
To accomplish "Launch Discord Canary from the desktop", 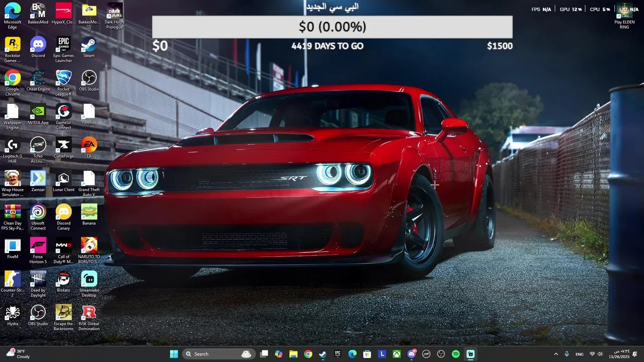I will point(63,217).
